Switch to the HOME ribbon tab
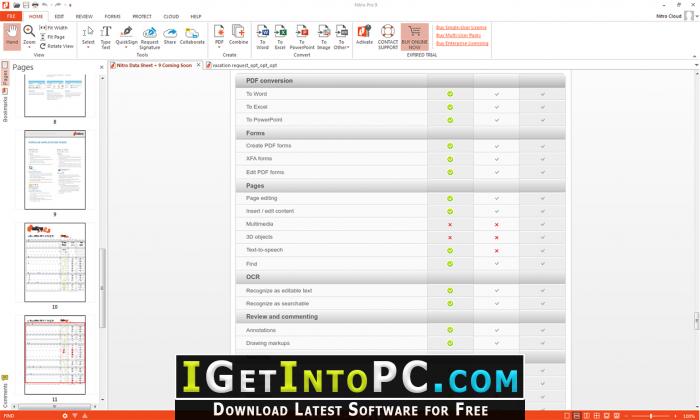The image size is (700, 420). tap(36, 17)
